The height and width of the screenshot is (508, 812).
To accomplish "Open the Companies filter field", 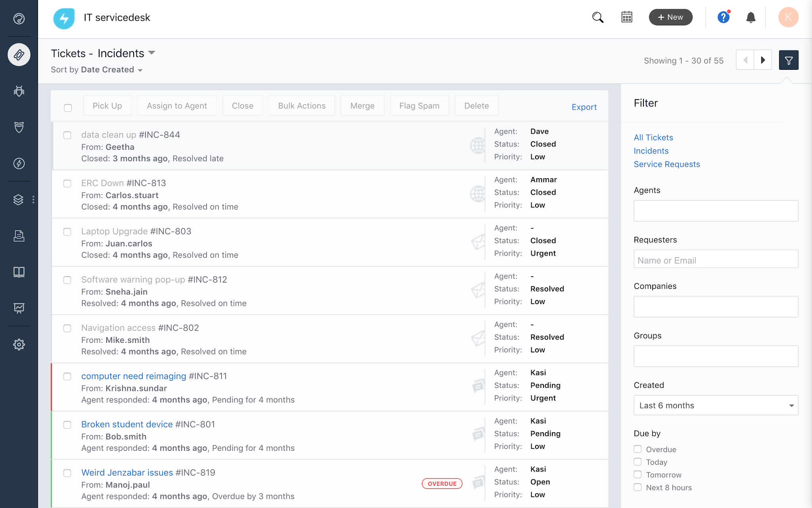I will click(x=716, y=306).
